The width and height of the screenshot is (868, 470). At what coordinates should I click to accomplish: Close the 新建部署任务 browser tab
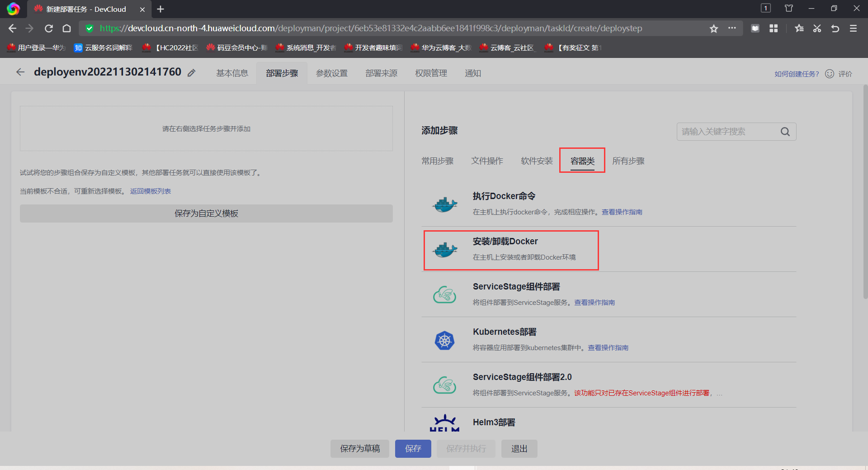coord(142,9)
